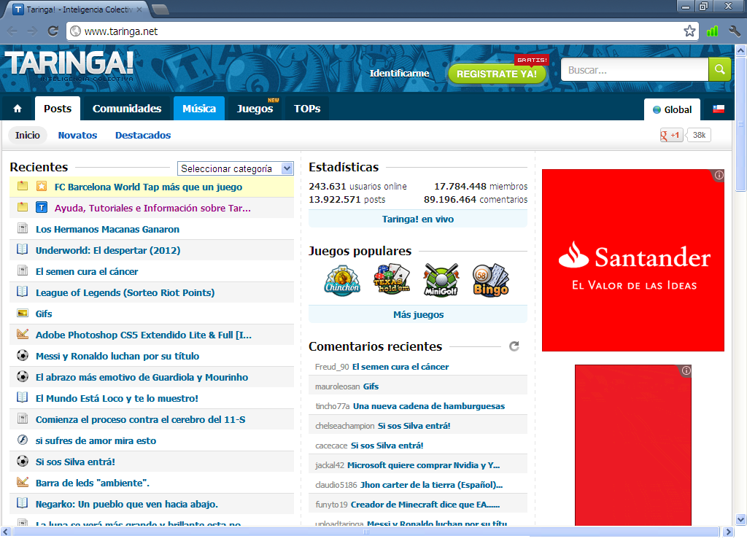Open the Chinchón game icon
The height and width of the screenshot is (560, 747).
coord(342,281)
